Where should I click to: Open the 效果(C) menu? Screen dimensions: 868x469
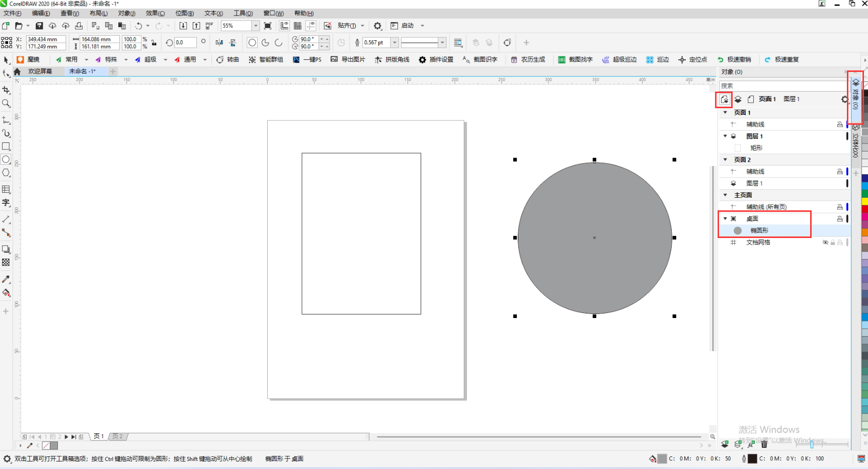(155, 13)
